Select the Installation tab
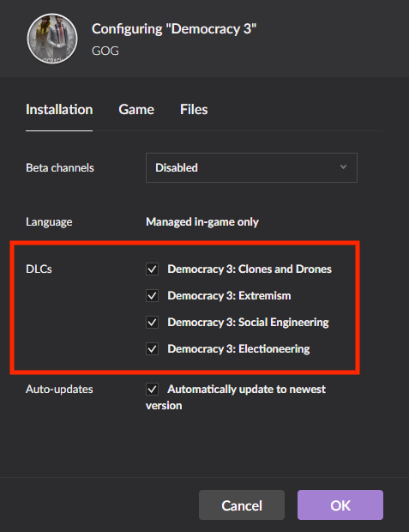Viewport: 409px width, 532px height. tap(59, 110)
